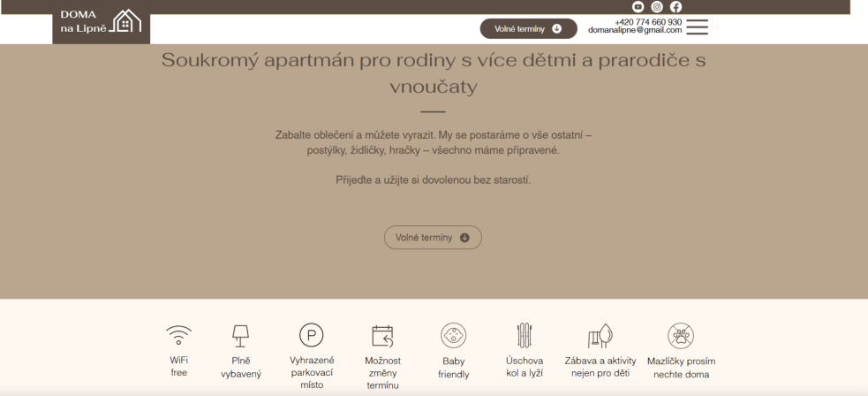This screenshot has height=396, width=868.
Task: Click the arrow icon in the middle Volné termíny button
Action: pyautogui.click(x=464, y=238)
